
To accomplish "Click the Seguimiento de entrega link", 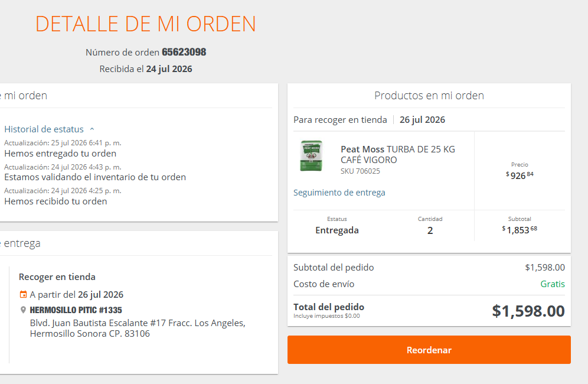I will tap(339, 193).
